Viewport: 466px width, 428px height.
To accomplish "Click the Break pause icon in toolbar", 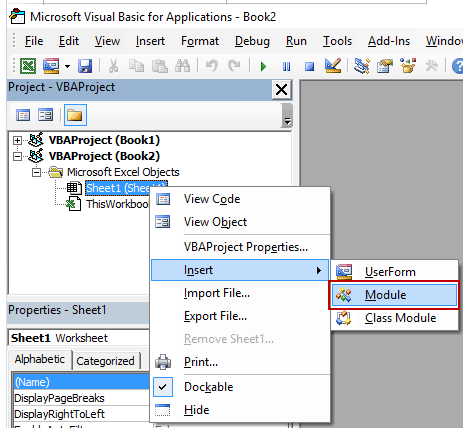I will 286,66.
